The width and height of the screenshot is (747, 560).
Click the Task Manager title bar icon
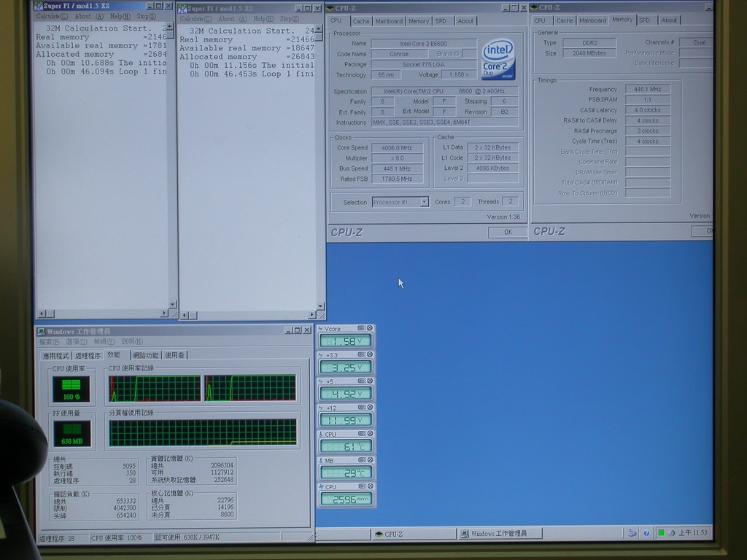42,331
